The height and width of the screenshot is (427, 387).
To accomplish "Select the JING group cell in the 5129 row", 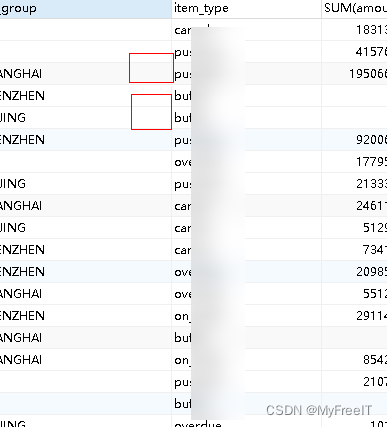I will pyautogui.click(x=85, y=228).
